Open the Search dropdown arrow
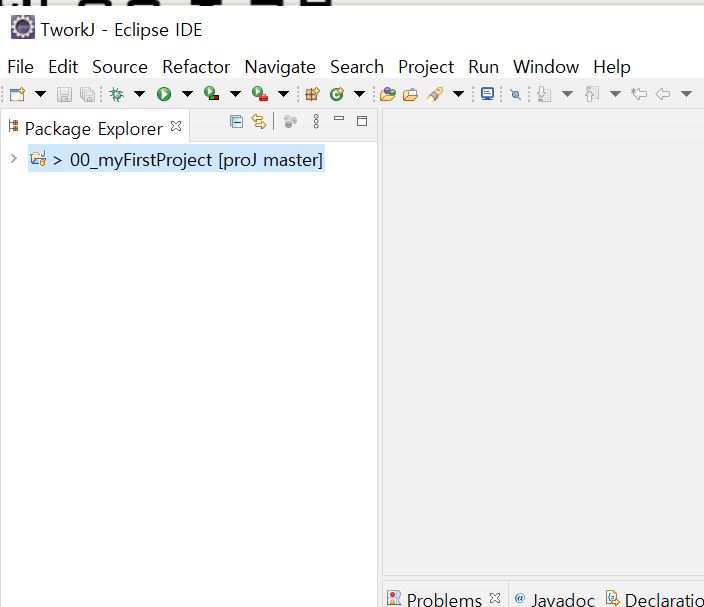 point(458,94)
